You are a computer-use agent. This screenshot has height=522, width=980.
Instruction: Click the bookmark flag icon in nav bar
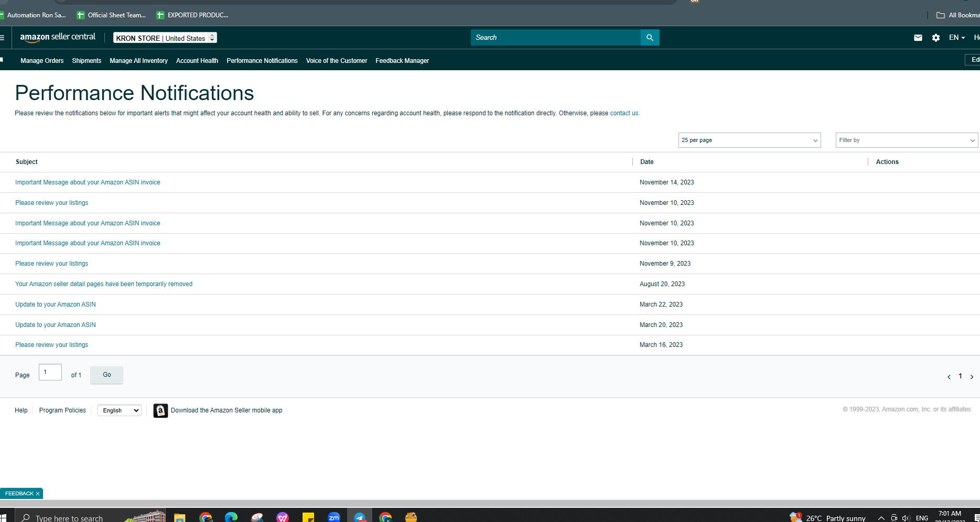point(2,60)
